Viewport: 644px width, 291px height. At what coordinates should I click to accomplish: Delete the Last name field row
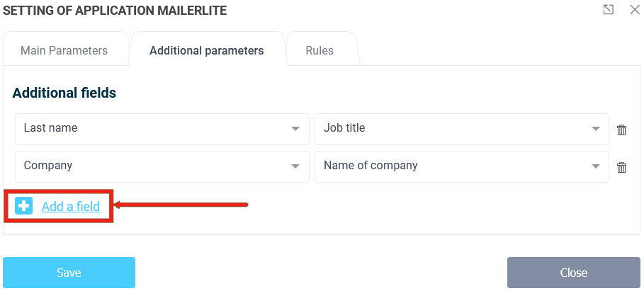pyautogui.click(x=621, y=130)
